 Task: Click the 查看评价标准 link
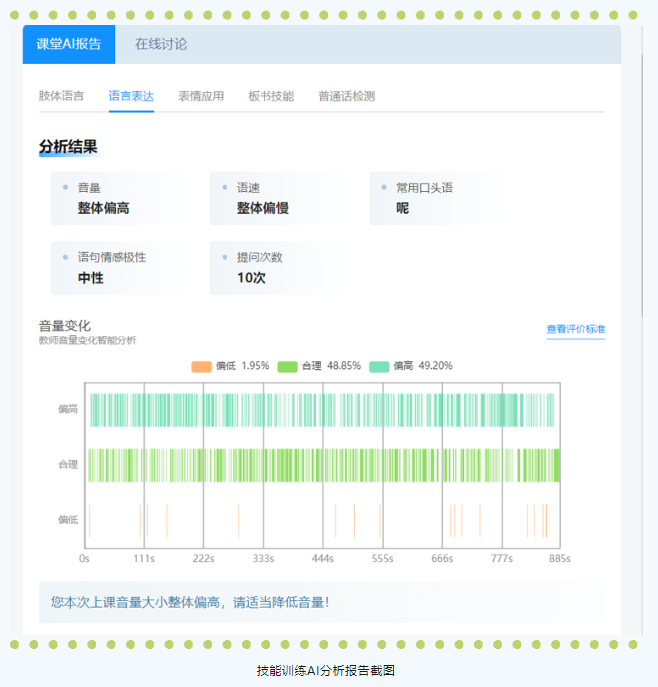[575, 330]
